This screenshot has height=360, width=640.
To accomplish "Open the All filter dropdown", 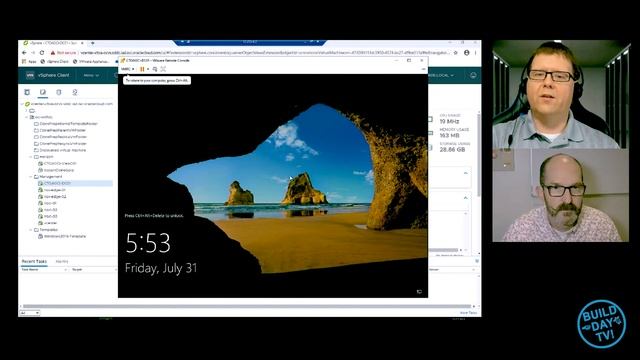I will [29, 313].
